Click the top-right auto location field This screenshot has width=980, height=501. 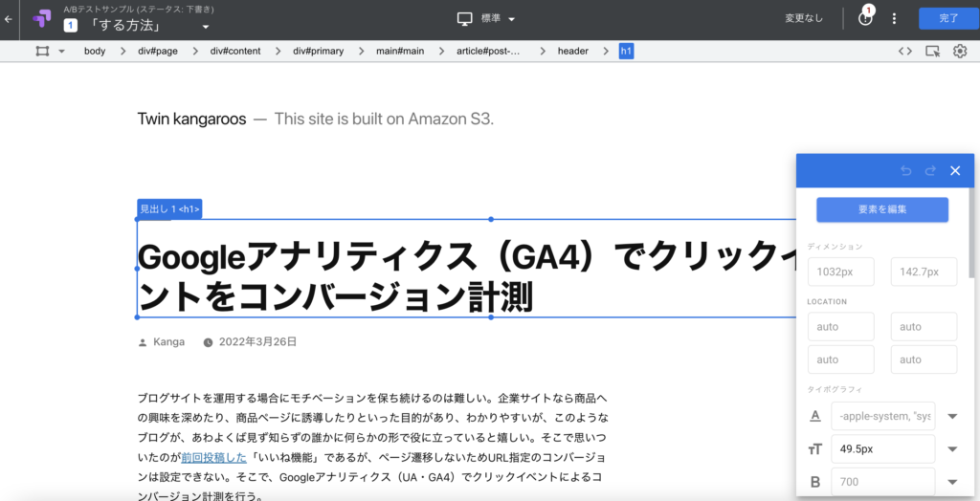click(x=924, y=326)
